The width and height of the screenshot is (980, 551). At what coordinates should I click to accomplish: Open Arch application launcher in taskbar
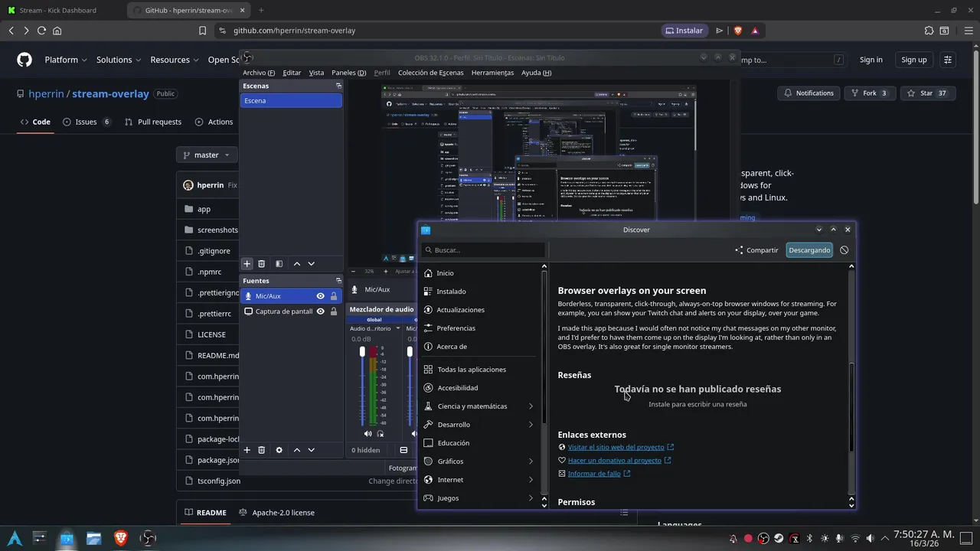[x=14, y=538]
